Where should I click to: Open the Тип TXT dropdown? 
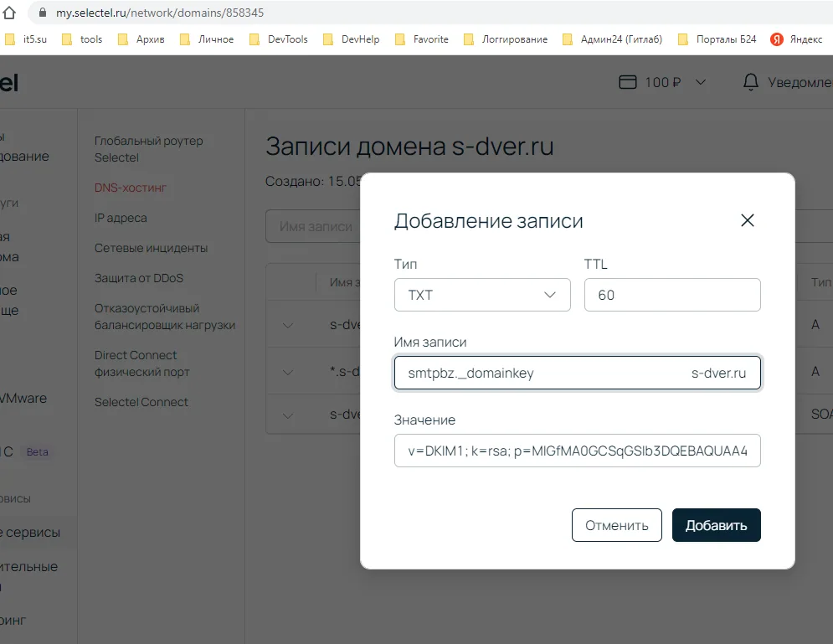[482, 295]
